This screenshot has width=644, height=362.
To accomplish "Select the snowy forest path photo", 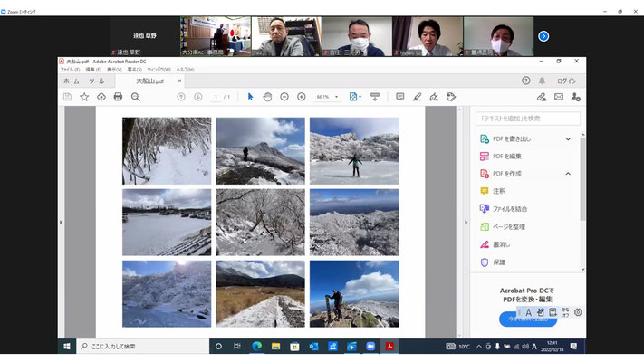I will click(x=167, y=151).
